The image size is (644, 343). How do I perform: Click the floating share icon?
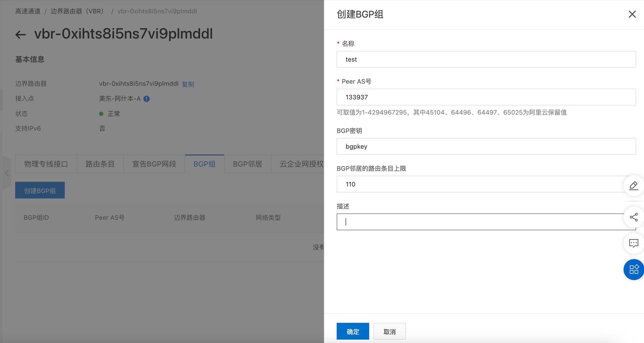point(634,217)
